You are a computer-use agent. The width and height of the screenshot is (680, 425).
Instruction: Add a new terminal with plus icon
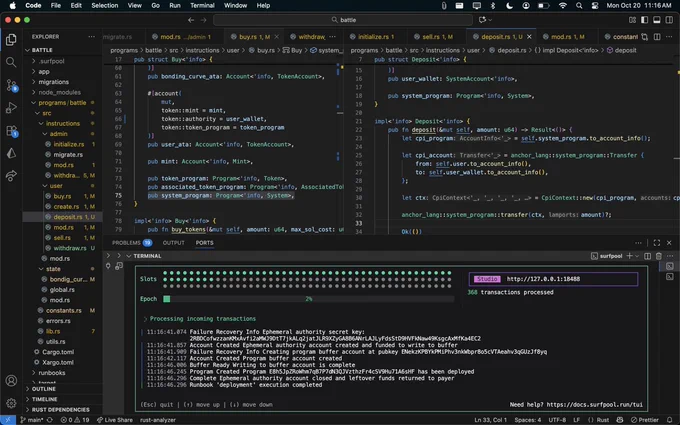(x=629, y=256)
